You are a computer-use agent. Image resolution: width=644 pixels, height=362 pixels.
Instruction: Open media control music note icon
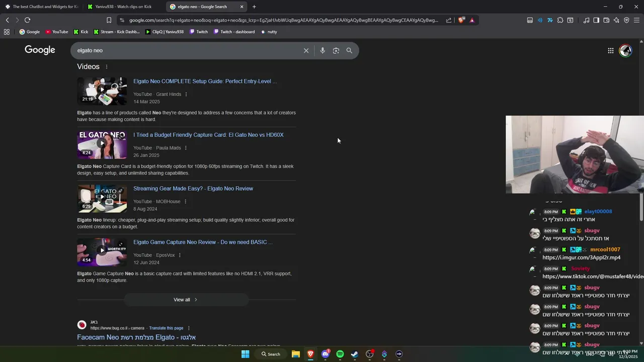pyautogui.click(x=586, y=20)
